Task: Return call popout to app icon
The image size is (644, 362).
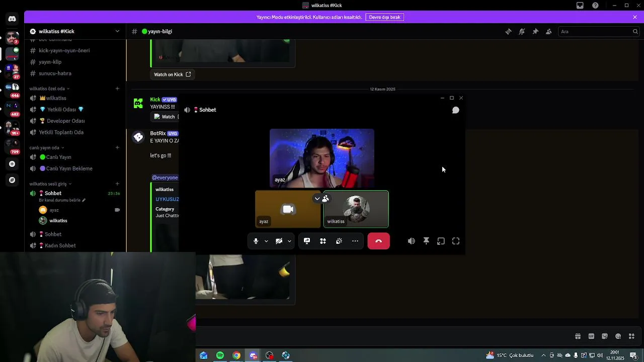Action: pyautogui.click(x=441, y=241)
